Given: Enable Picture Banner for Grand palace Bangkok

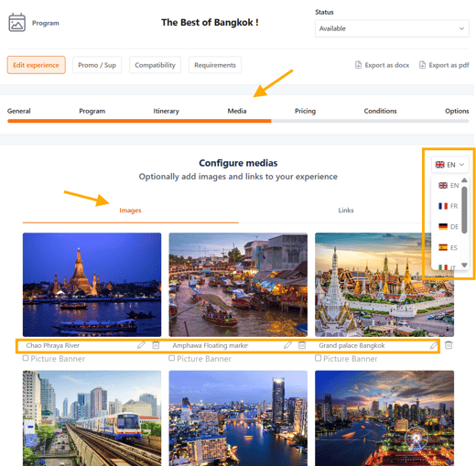Looking at the screenshot, I should coord(318,358).
